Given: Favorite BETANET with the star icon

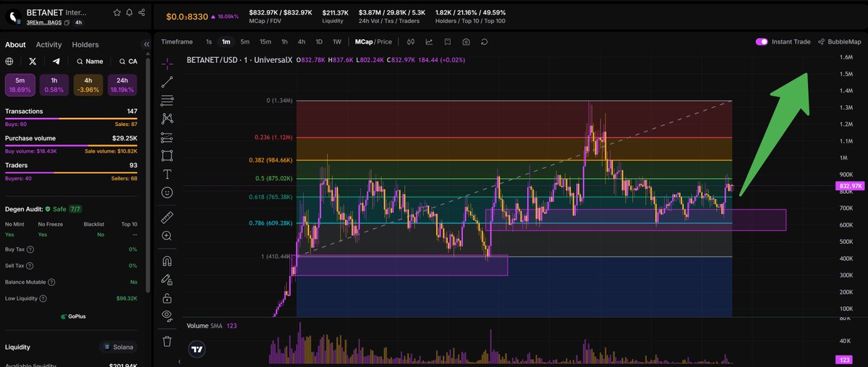Looking at the screenshot, I should [116, 13].
